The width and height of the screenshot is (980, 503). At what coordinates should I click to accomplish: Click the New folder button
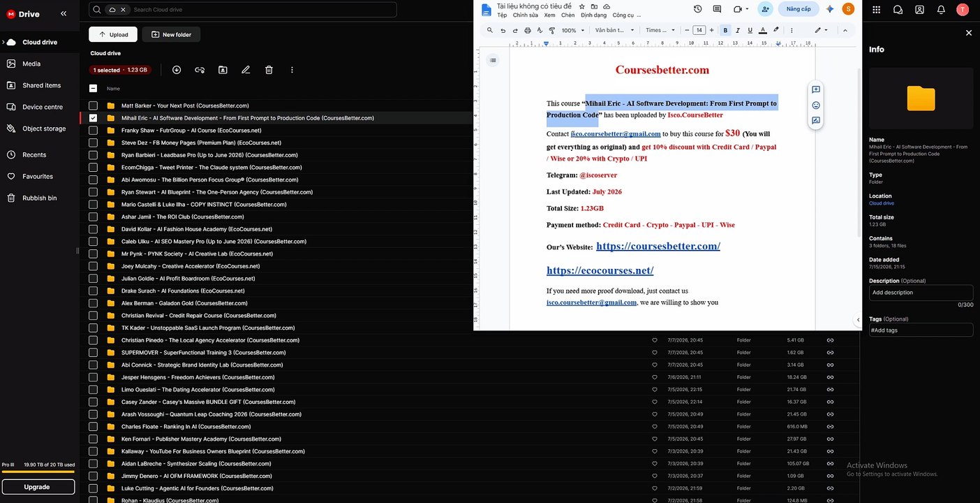click(171, 34)
